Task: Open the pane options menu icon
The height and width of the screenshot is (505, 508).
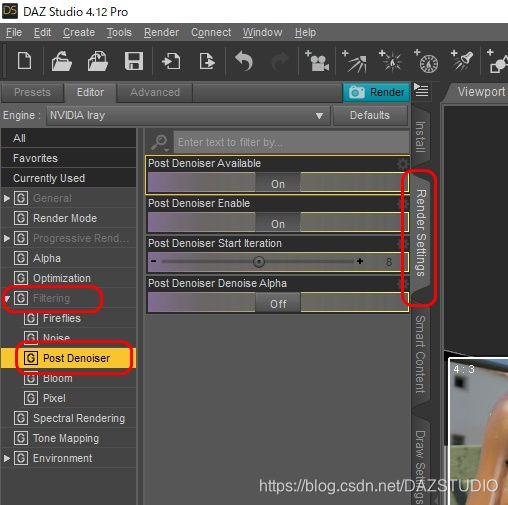Action: (421, 90)
